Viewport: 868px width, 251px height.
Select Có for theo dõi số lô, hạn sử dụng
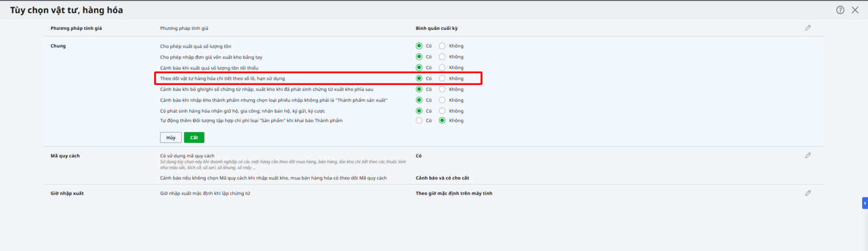(419, 79)
